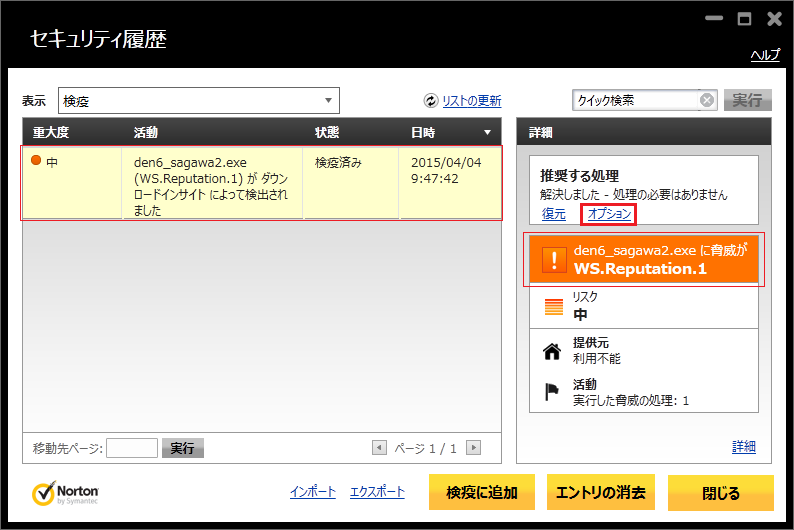Focus the 移動先ページ page number field
This screenshot has width=794, height=530.
coord(132,448)
